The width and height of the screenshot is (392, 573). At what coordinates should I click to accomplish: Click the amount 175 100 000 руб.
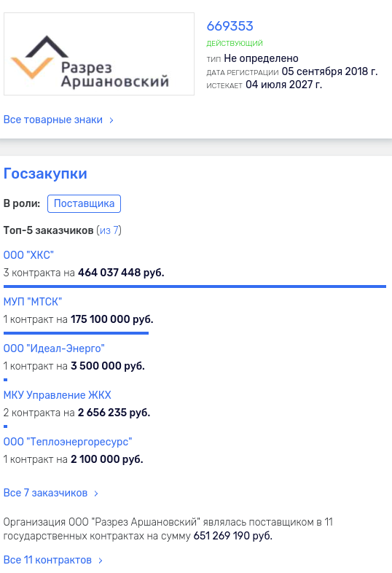[111, 319]
